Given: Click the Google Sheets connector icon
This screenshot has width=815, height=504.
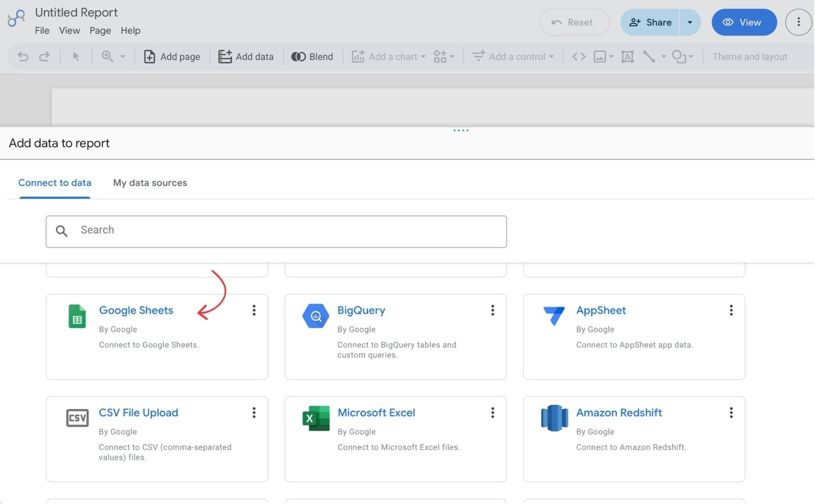Looking at the screenshot, I should tap(77, 316).
